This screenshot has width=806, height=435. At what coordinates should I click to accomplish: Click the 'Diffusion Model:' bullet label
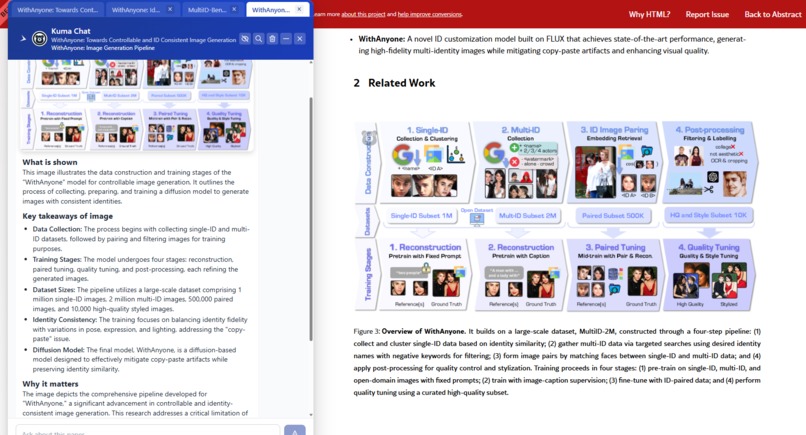(x=59, y=350)
